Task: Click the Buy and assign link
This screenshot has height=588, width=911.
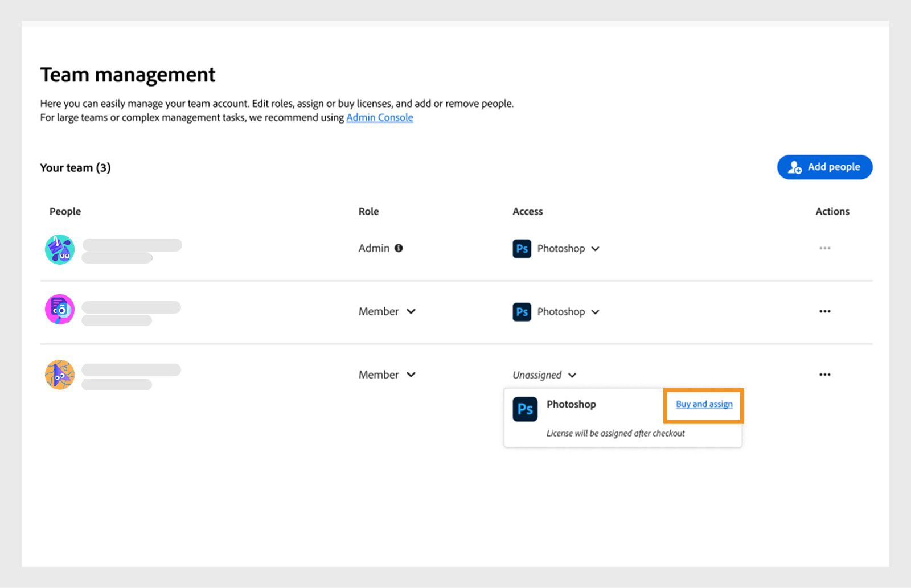Action: click(x=704, y=404)
